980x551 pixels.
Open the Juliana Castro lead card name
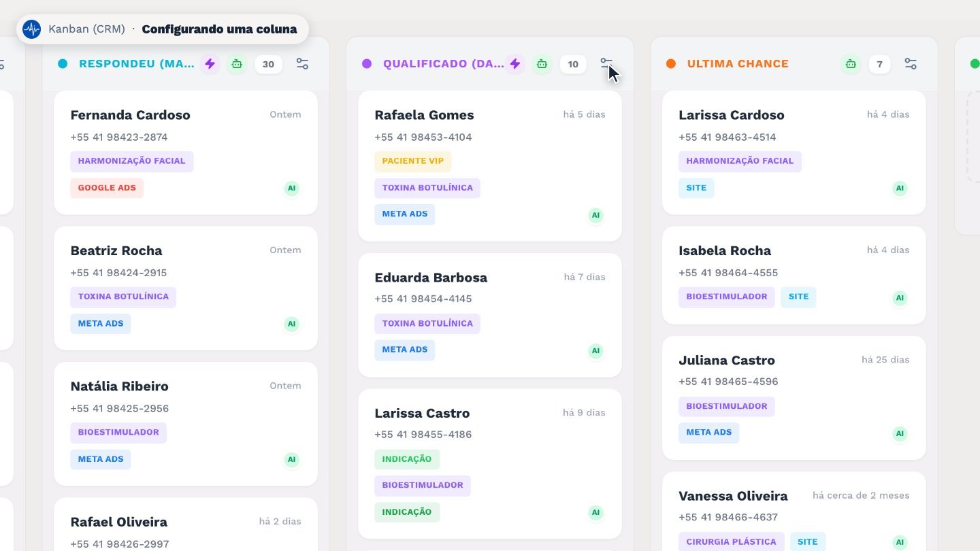coord(727,361)
